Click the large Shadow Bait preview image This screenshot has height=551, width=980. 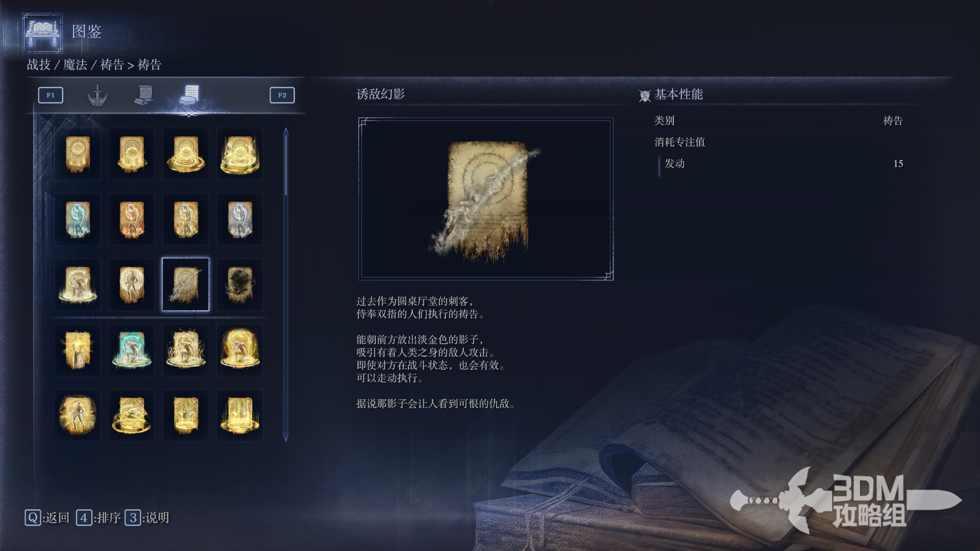[486, 199]
